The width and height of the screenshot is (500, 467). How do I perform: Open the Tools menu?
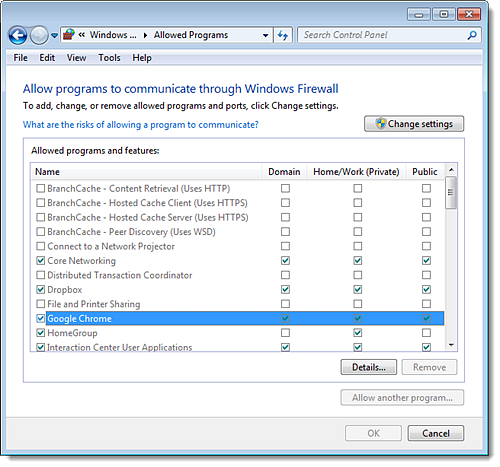(x=109, y=58)
